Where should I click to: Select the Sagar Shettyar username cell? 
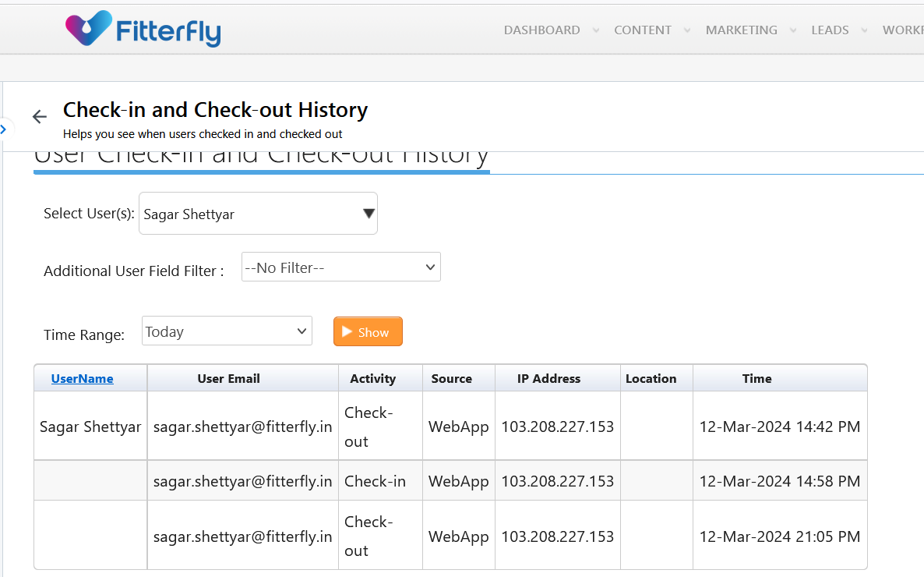point(90,427)
